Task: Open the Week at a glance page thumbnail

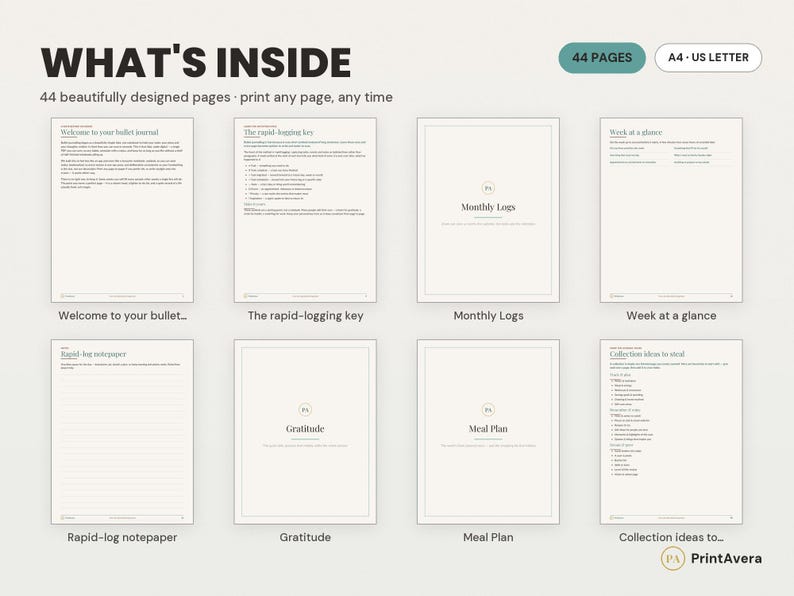Action: [671, 210]
